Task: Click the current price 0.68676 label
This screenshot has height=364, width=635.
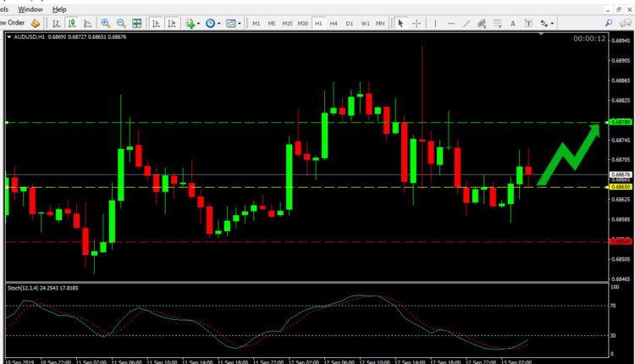Action: tap(621, 175)
